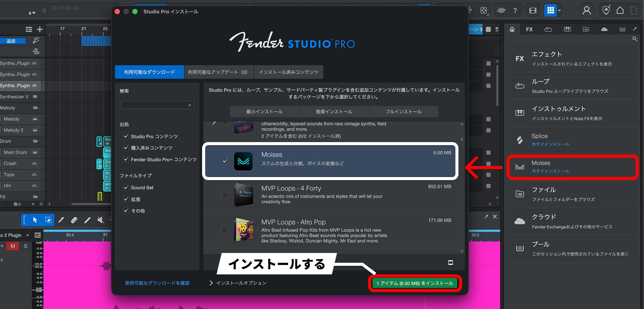
Task: Expand インストールオプション disclosure
Action: (x=211, y=283)
